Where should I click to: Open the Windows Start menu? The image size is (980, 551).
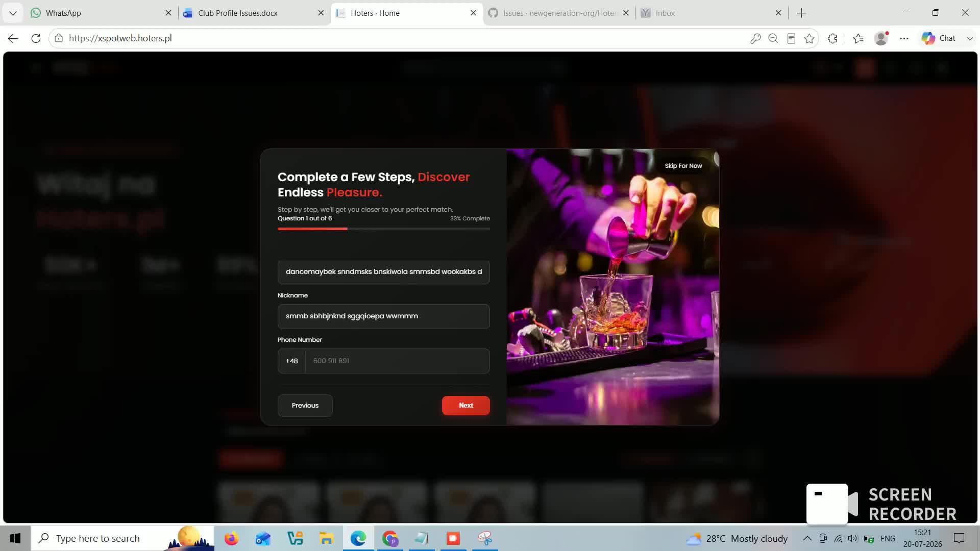pos(15,538)
